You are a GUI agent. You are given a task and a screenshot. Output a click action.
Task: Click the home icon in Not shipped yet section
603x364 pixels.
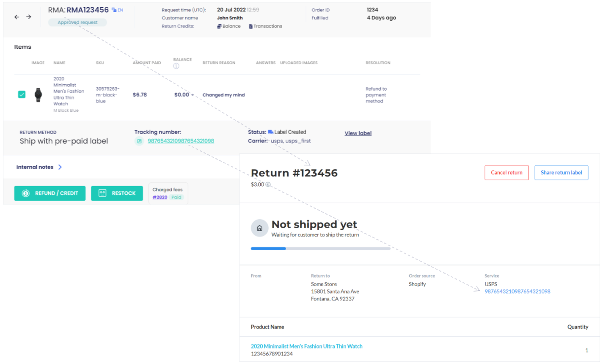tap(259, 228)
